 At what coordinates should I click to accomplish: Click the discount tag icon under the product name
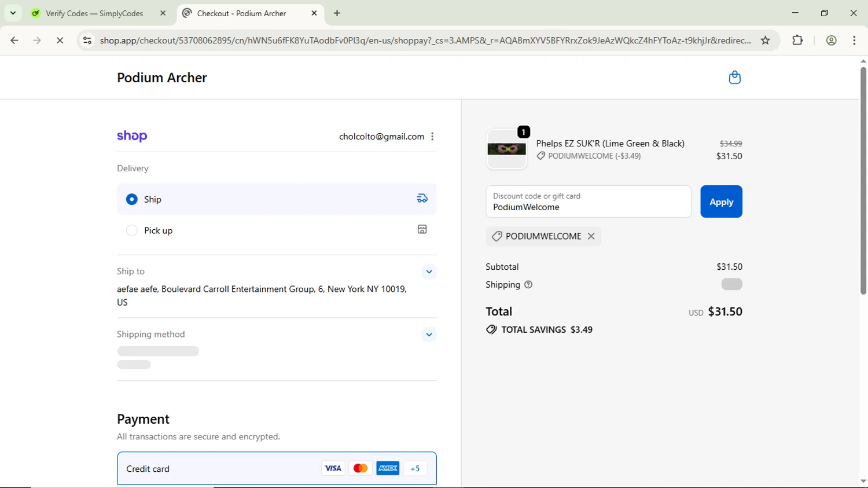click(540, 156)
